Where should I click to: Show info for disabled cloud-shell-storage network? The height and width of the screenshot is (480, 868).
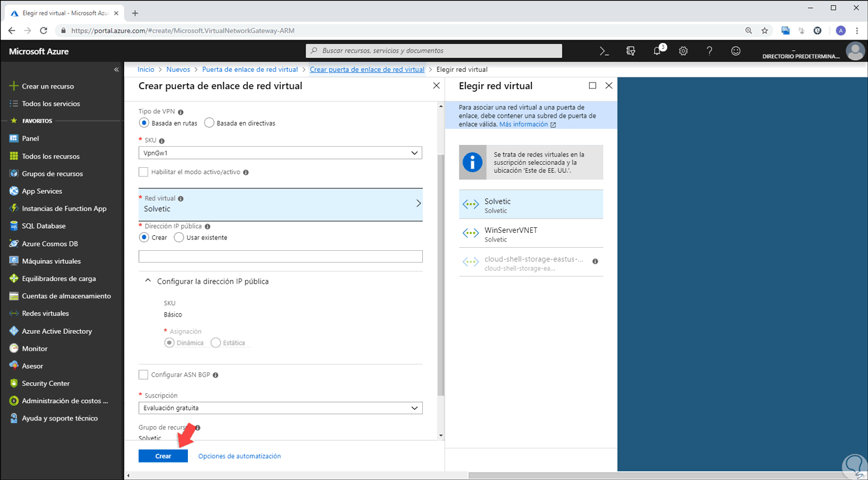pyautogui.click(x=595, y=261)
